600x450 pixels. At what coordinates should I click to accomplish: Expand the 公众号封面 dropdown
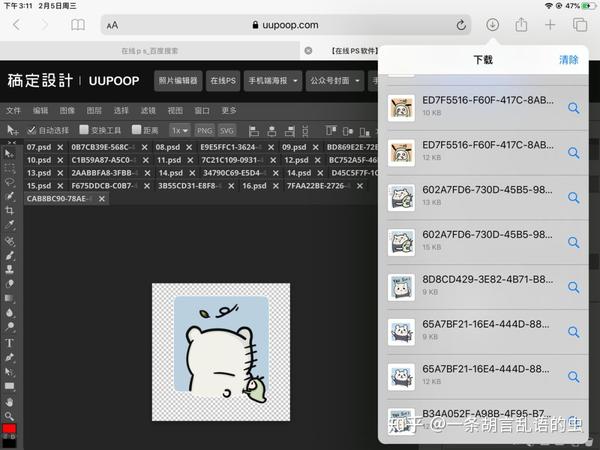point(335,81)
